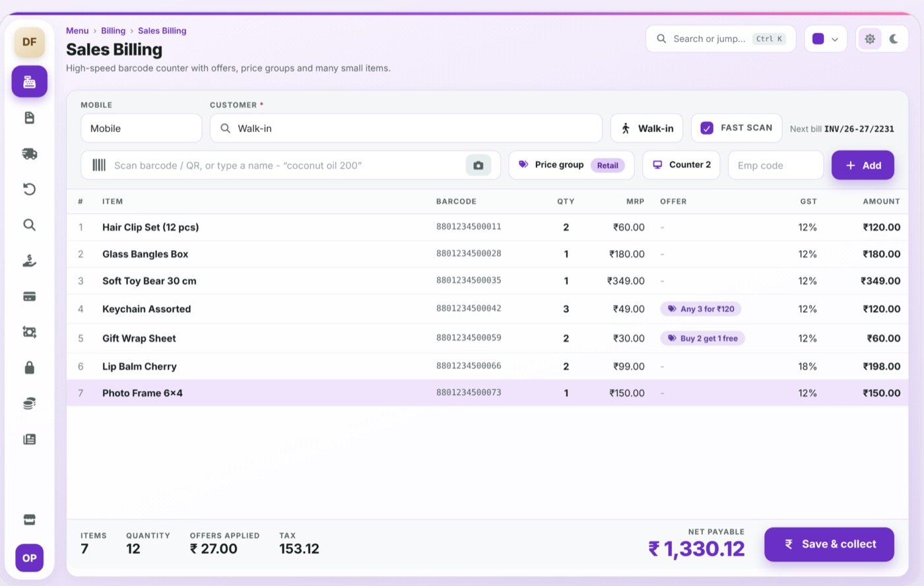Switch to dark theme moon icon
924x586 pixels.
(894, 39)
